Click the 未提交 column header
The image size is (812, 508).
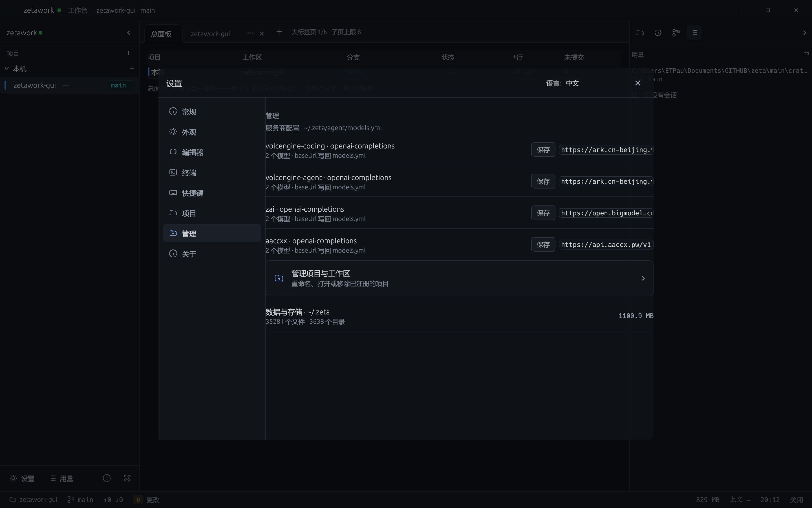[574, 57]
